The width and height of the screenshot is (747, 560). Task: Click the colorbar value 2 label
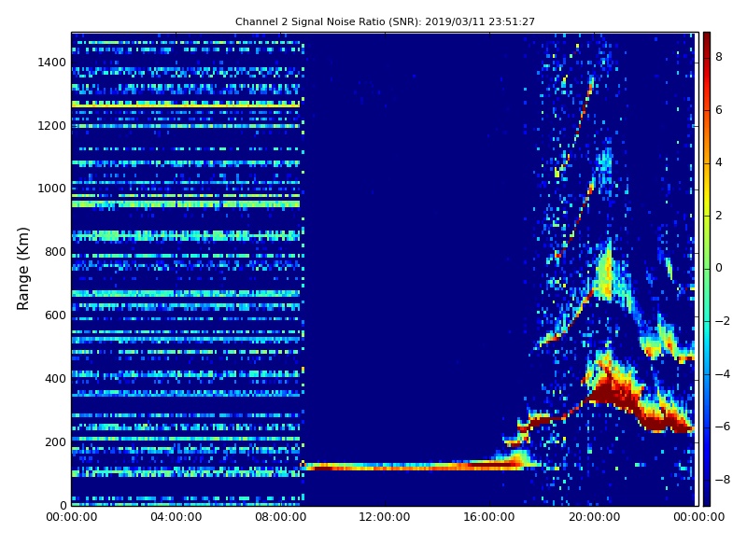pyautogui.click(x=719, y=216)
